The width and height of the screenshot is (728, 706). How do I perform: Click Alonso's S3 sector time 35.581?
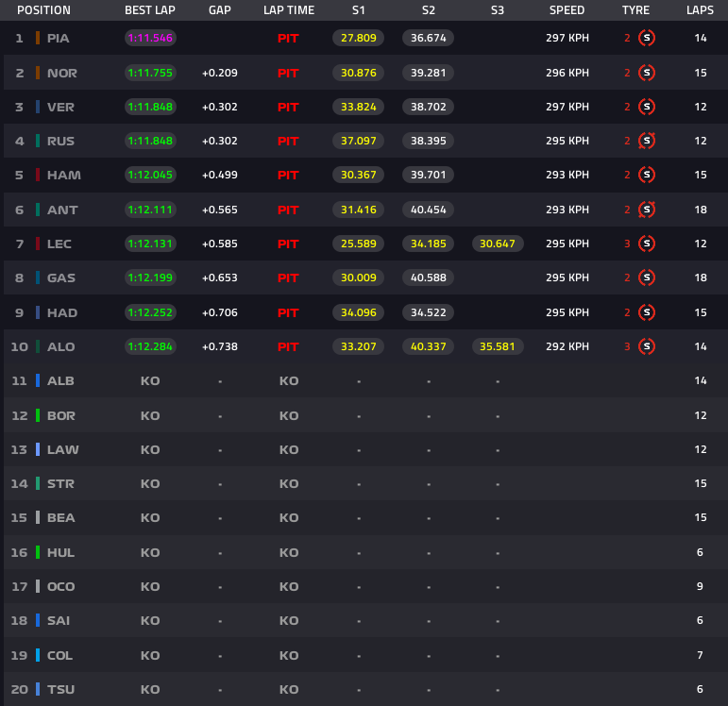click(x=498, y=346)
